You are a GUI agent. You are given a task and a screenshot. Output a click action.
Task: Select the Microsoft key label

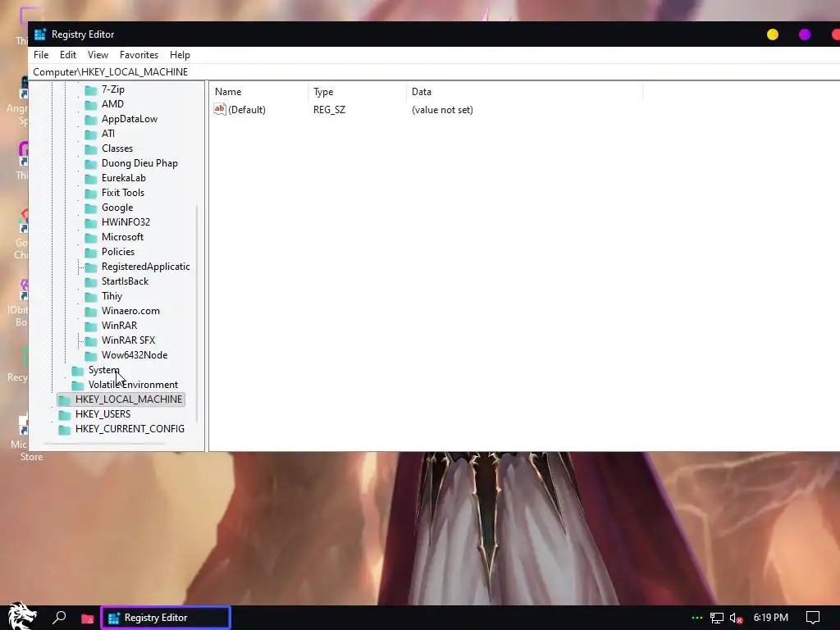tap(123, 237)
